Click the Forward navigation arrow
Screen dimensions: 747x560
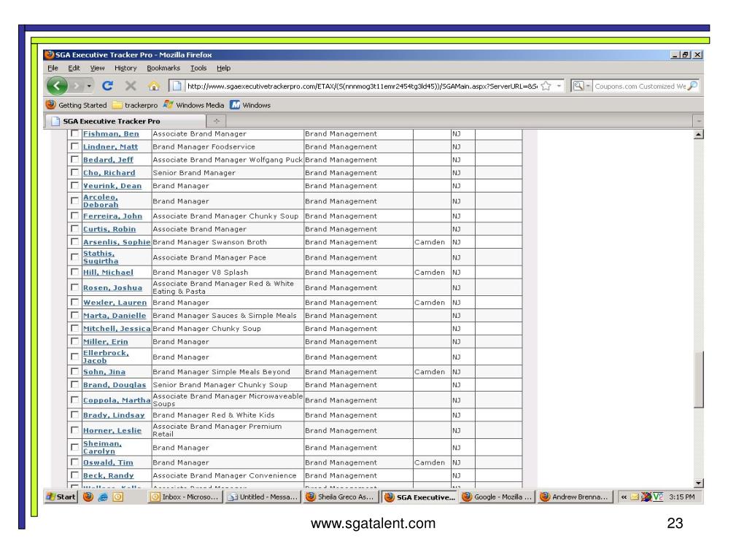pyautogui.click(x=76, y=86)
